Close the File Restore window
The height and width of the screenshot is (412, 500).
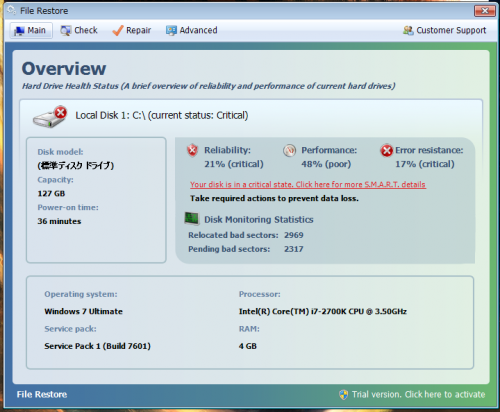click(485, 11)
